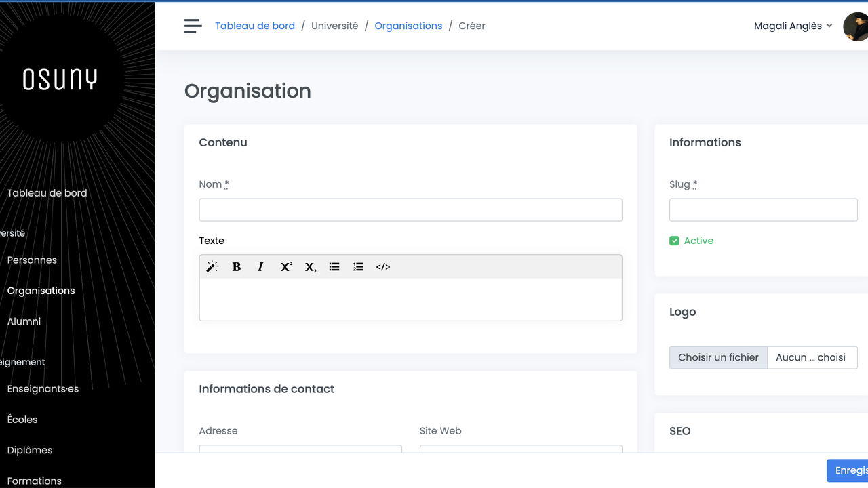Click inside the Slug input field
The height and width of the screenshot is (488, 868).
coord(763,209)
